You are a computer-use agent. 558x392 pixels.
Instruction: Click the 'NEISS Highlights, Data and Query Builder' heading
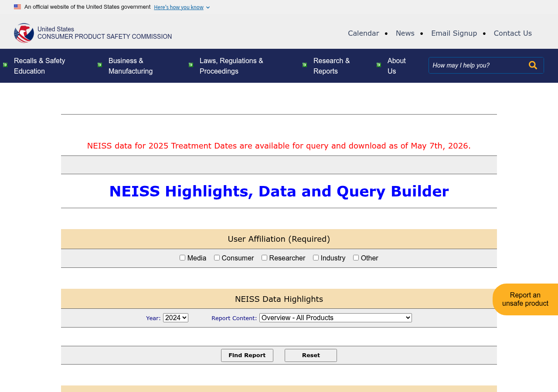click(279, 191)
